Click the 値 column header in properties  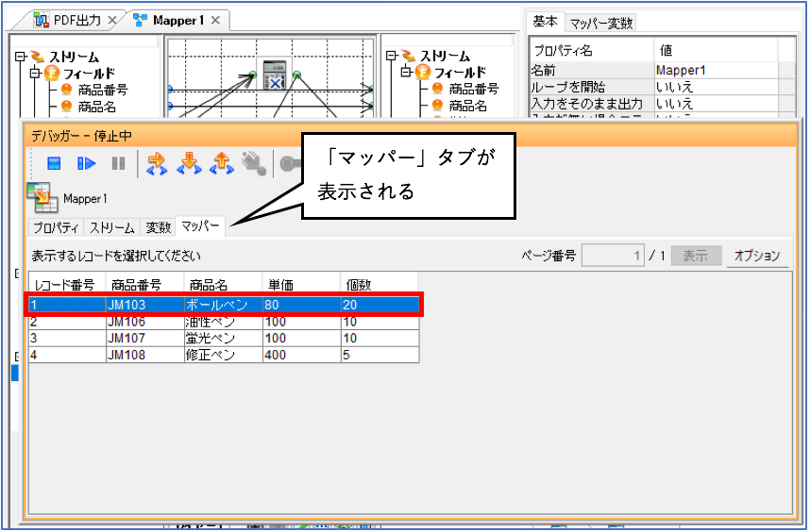click(x=716, y=50)
